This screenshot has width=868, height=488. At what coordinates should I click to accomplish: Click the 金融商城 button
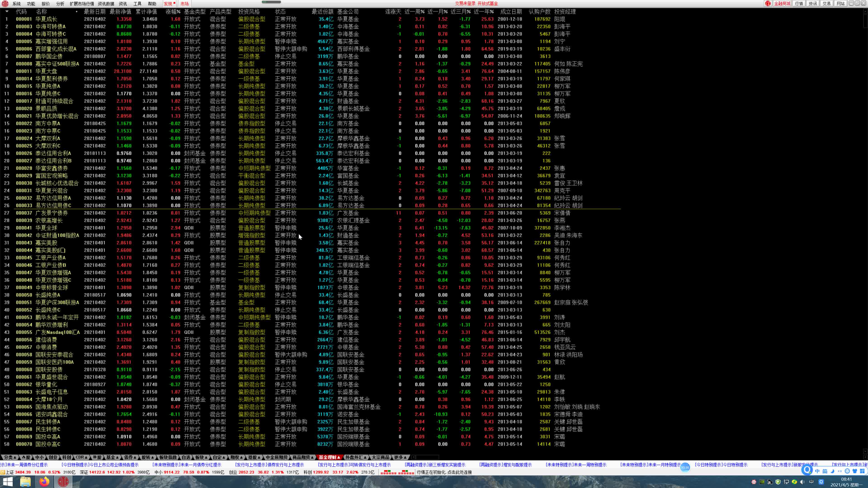pyautogui.click(x=782, y=4)
